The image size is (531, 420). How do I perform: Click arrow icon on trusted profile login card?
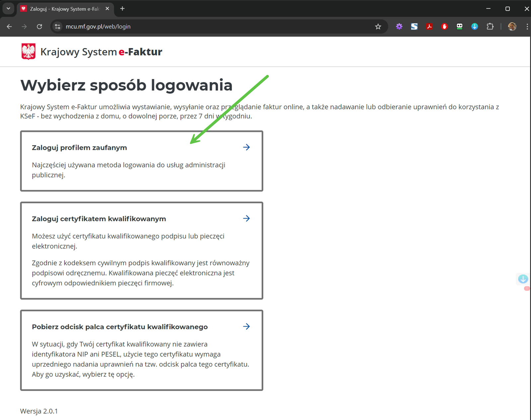click(x=246, y=147)
